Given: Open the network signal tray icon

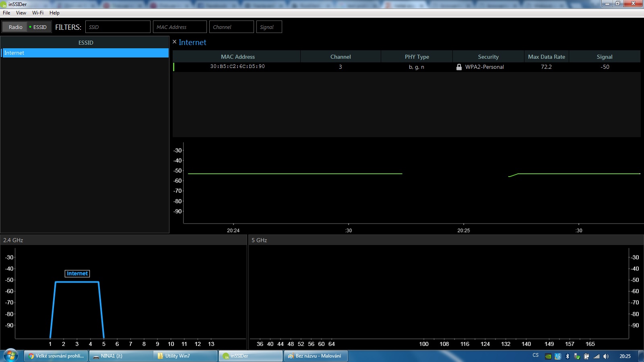Looking at the screenshot, I should (597, 356).
